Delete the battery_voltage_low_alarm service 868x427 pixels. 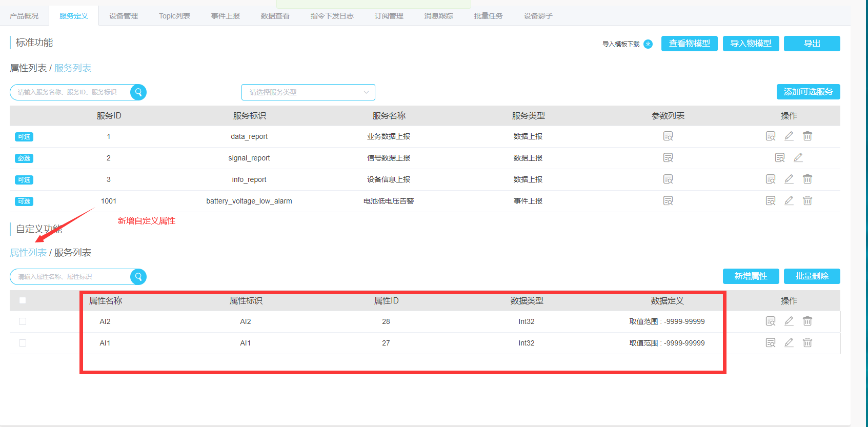click(x=808, y=200)
